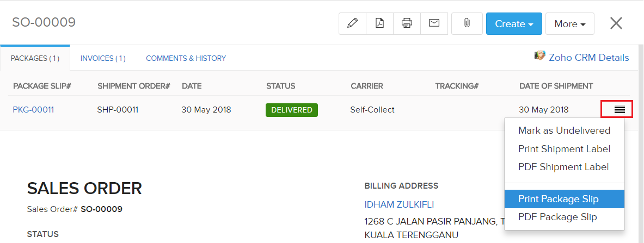Screen dimensions: 644x243
Task: Click the email envelope icon
Action: pyautogui.click(x=434, y=23)
